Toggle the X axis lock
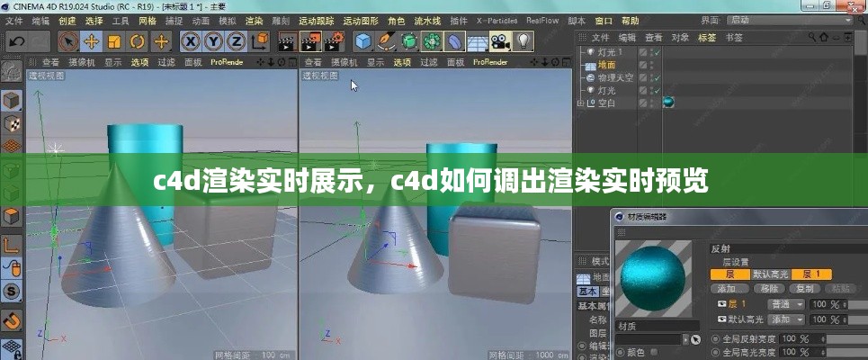868x360 pixels. 190,41
